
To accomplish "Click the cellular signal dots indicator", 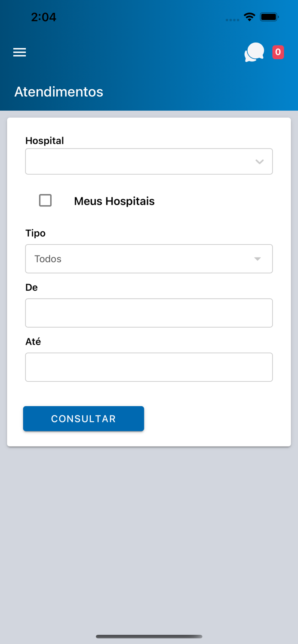I will pyautogui.click(x=232, y=19).
